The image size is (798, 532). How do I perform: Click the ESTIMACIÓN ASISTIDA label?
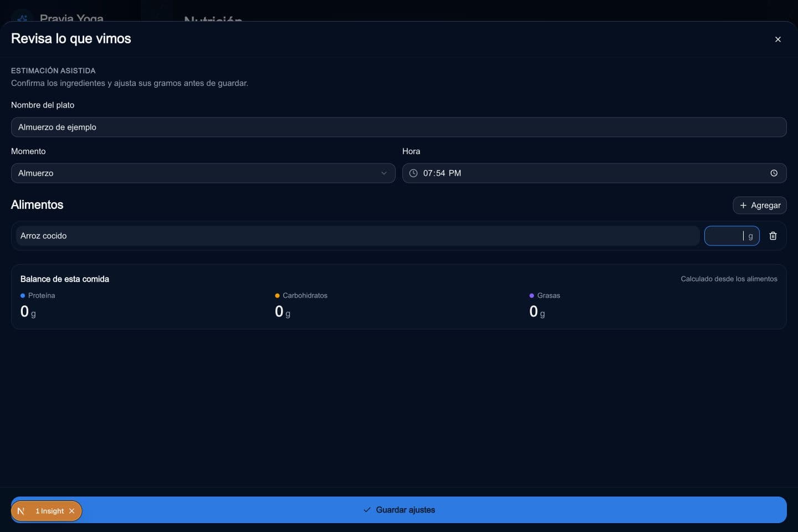pyautogui.click(x=53, y=71)
